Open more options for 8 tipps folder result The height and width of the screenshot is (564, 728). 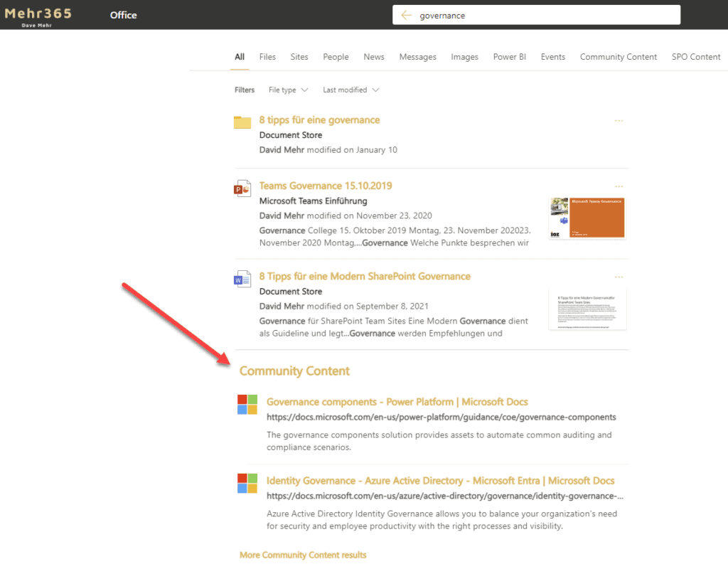(619, 121)
